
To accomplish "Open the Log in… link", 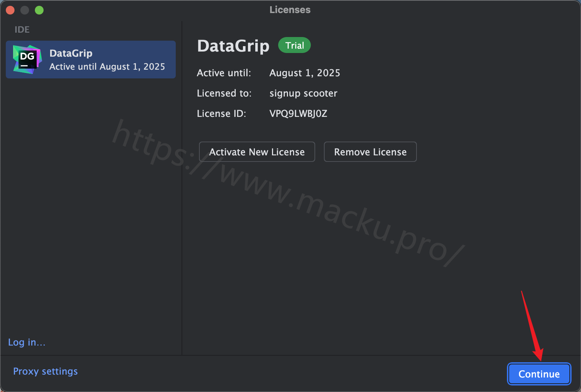I will [x=27, y=342].
